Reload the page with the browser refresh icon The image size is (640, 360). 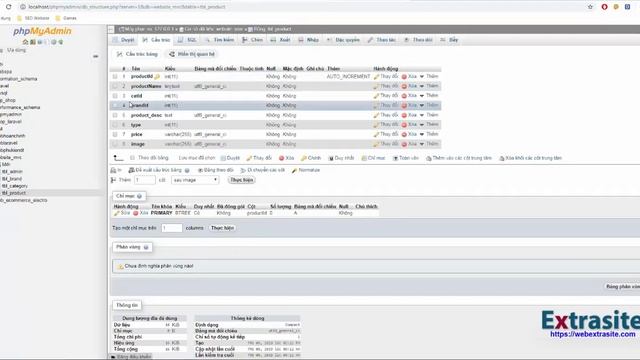tap(9, 7)
